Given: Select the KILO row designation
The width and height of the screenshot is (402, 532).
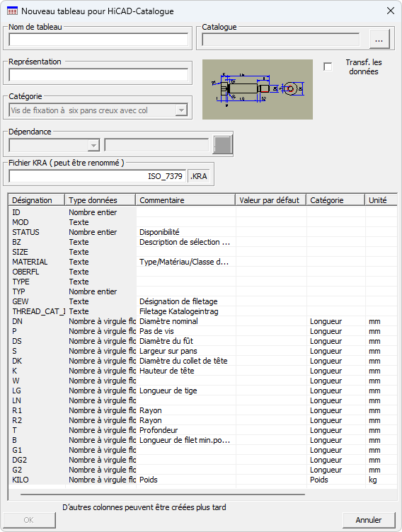Looking at the screenshot, I should tap(21, 480).
